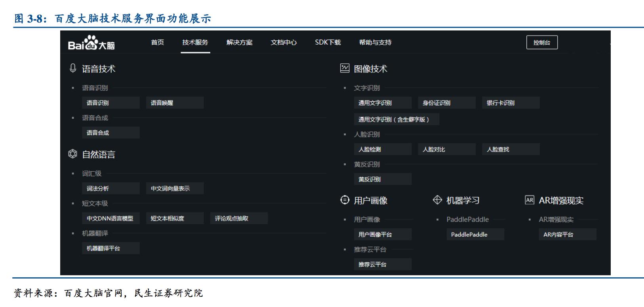The image size is (644, 307).
Task: Click the 文字识别 subcategory label
Action: point(367,88)
